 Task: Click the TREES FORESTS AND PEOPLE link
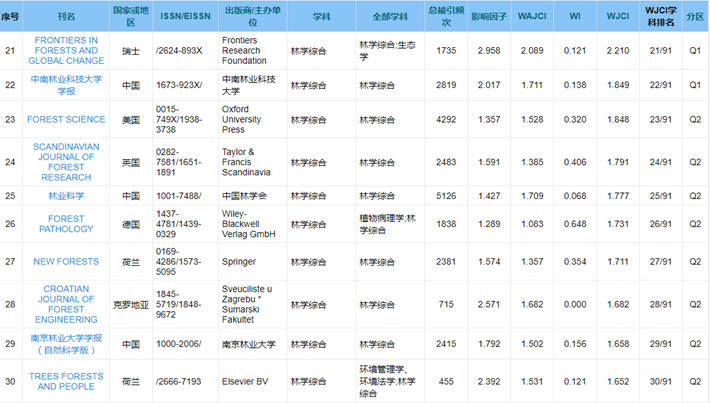66,381
